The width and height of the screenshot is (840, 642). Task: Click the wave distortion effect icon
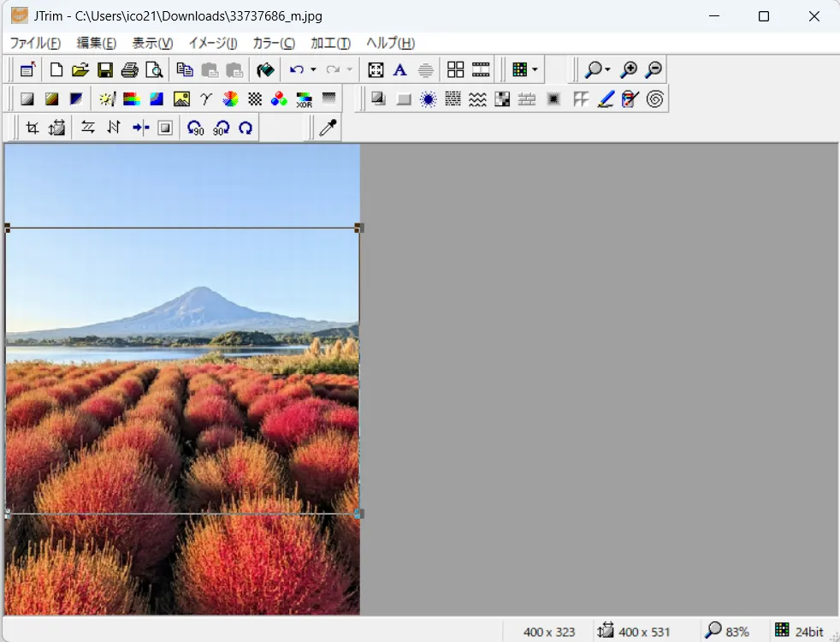477,99
